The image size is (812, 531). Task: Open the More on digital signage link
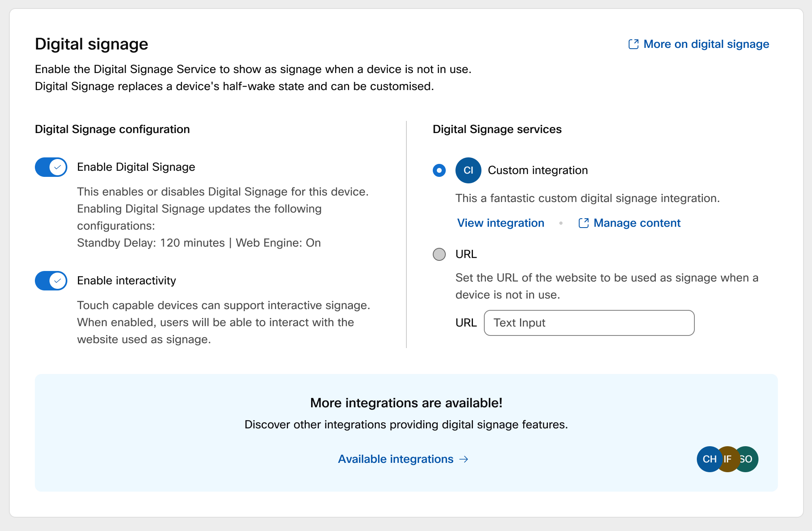(x=706, y=44)
